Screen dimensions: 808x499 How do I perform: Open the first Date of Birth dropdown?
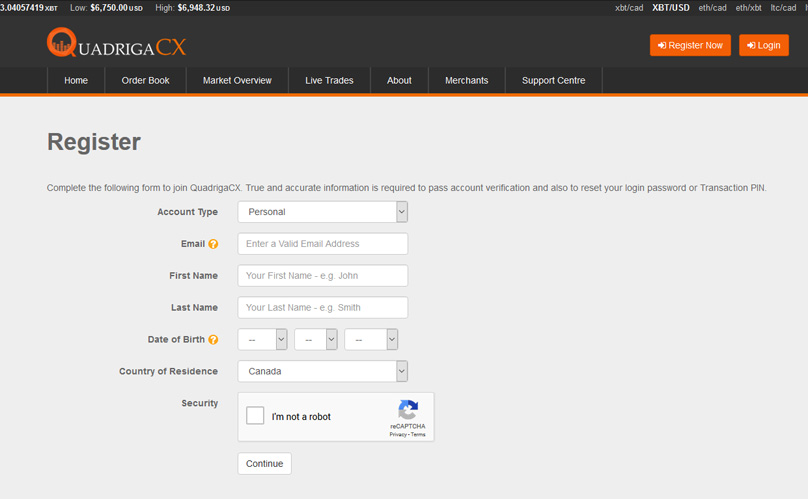[x=262, y=340]
